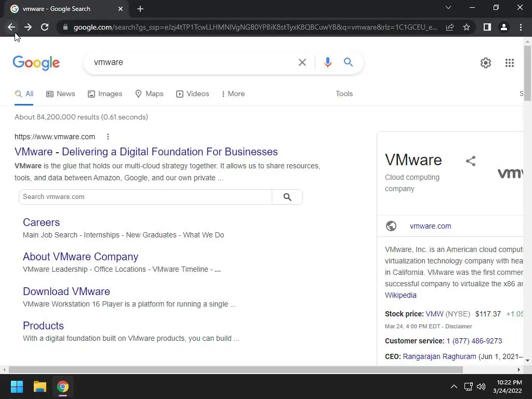Visit vmware.com from knowledge panel
532x399 pixels.
point(430,227)
